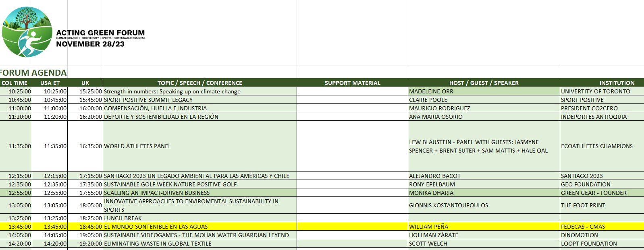Select the 'TOPIC / SPEECH / CONFERENCE' header cell
Viewport: 644px width, 250px height.
point(200,83)
